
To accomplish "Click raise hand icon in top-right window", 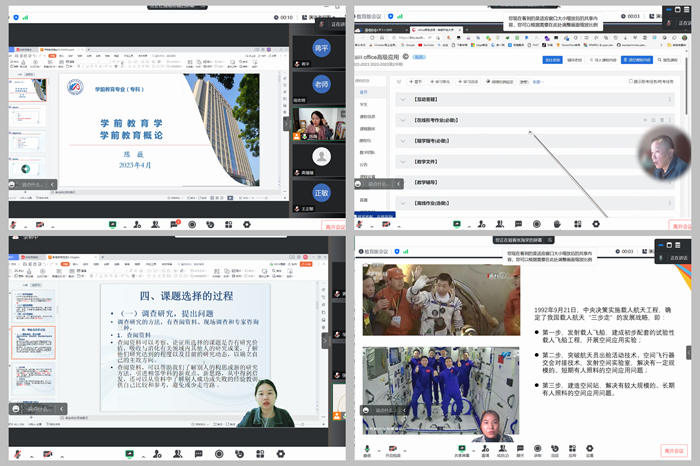I will pyautogui.click(x=557, y=224).
